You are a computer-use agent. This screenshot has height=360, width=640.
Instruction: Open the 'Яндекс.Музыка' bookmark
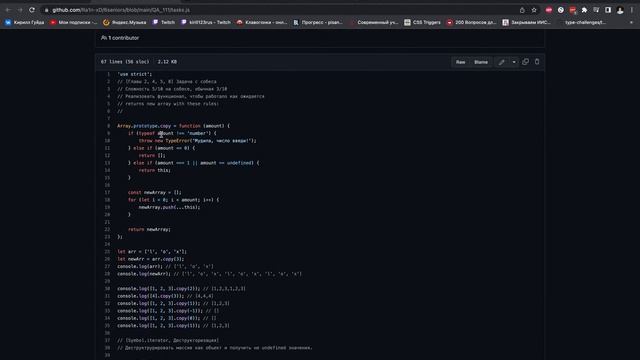(124, 22)
